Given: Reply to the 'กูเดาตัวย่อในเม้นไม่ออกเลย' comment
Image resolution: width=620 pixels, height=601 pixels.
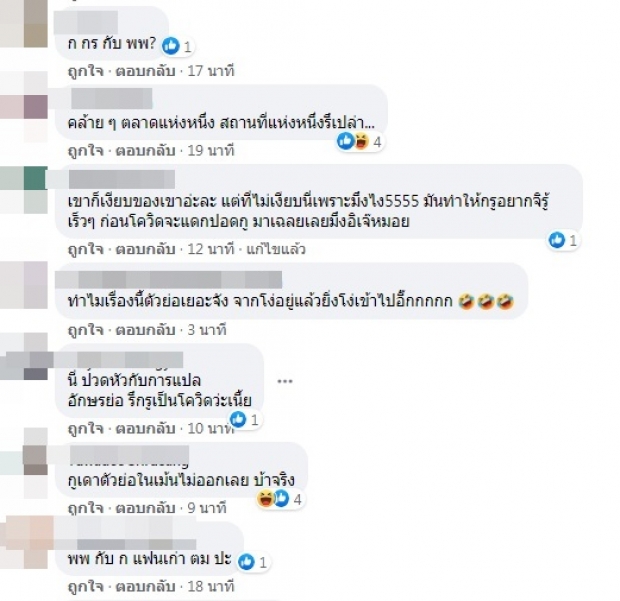Looking at the screenshot, I should click(x=145, y=508).
